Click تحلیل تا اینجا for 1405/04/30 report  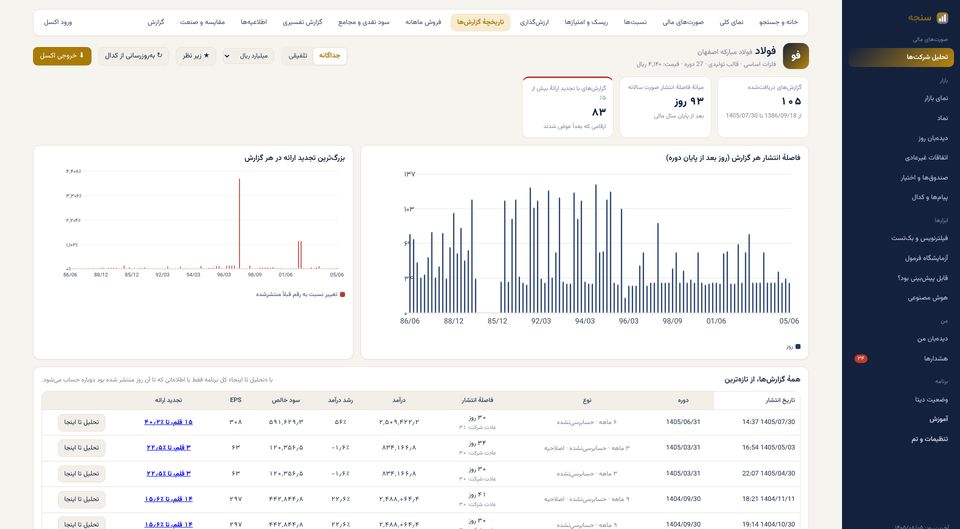coord(81,474)
